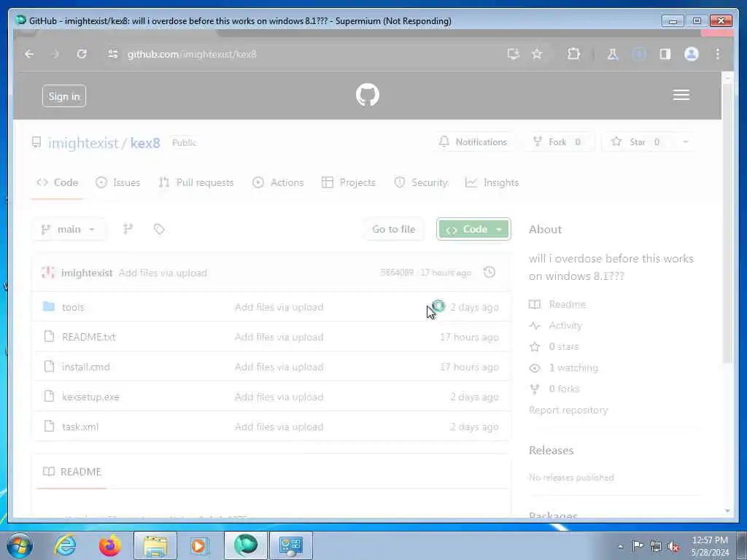Switch to the Code tab
This screenshot has height=560, width=747.
pyautogui.click(x=57, y=182)
